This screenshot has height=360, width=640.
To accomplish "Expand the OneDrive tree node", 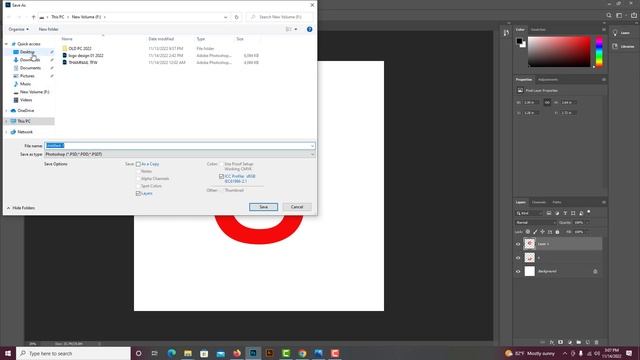I will click(6, 111).
